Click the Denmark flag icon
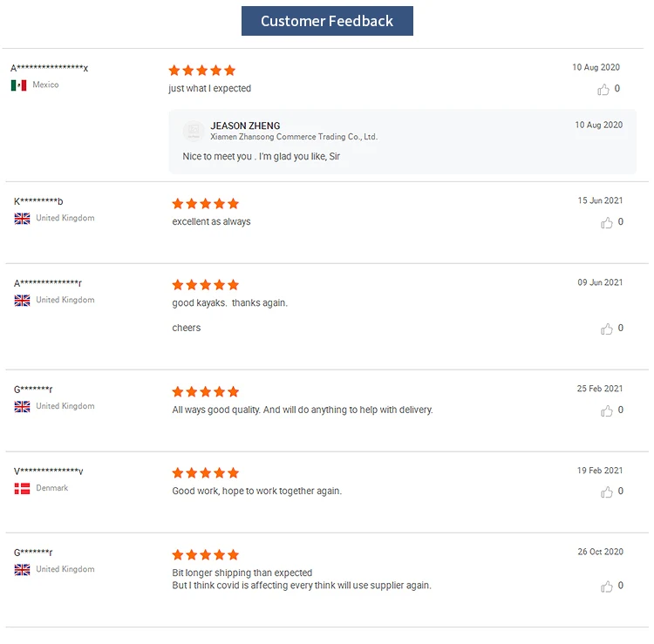 tap(22, 489)
